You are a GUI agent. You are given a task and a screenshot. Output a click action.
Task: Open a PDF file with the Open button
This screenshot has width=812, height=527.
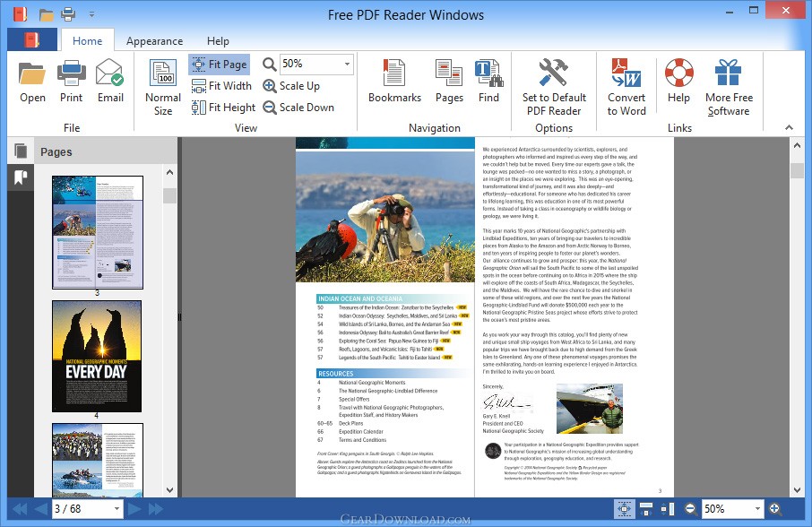pyautogui.click(x=32, y=82)
